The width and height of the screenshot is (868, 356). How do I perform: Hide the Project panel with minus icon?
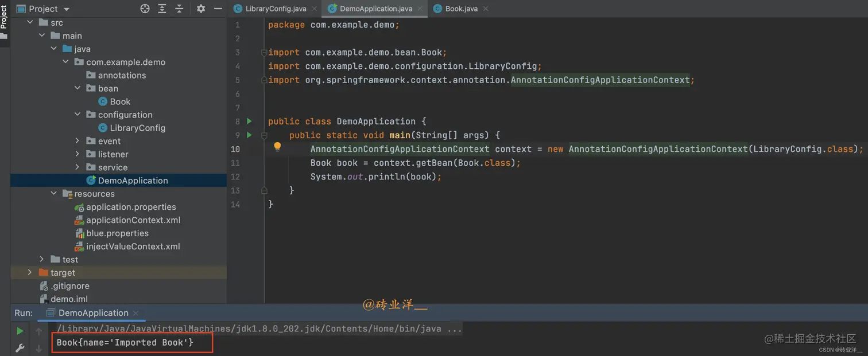(x=218, y=9)
